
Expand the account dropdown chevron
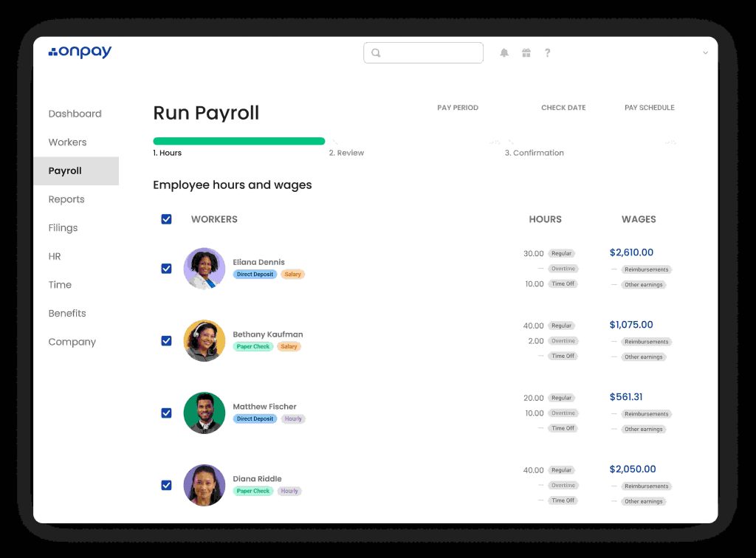click(x=705, y=52)
